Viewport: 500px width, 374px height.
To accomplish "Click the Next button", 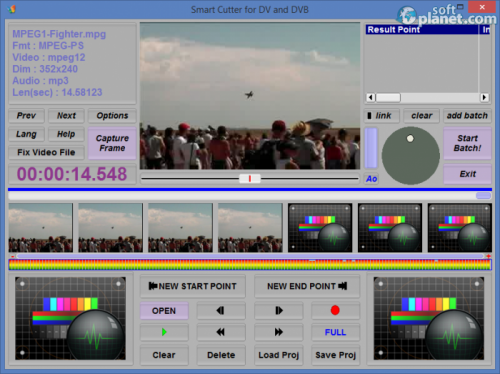I will (66, 116).
